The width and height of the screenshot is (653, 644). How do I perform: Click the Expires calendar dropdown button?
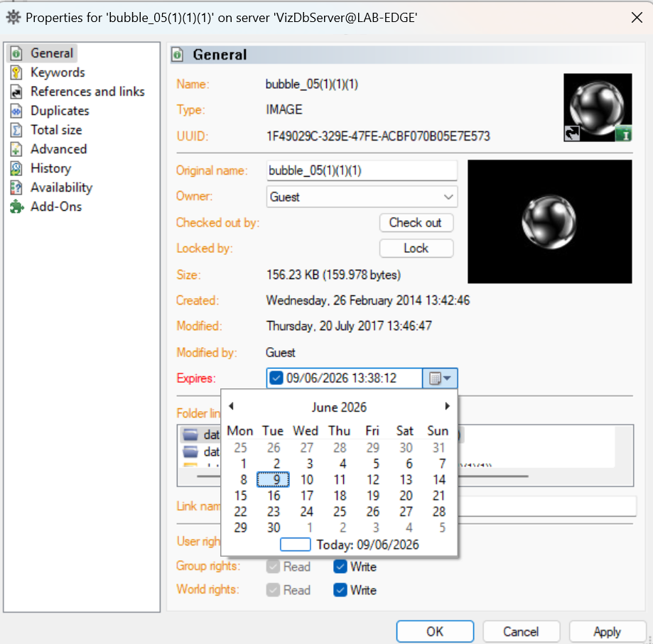coord(441,378)
